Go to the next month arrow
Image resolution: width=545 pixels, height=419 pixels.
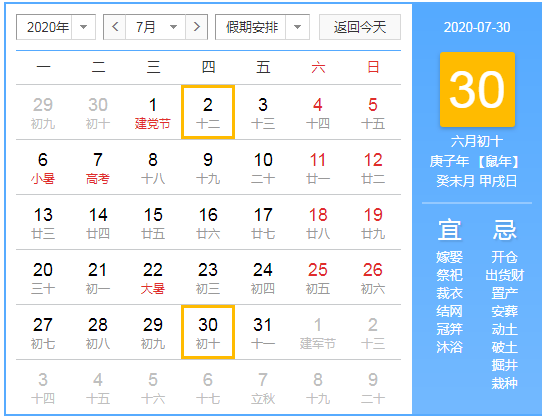[x=197, y=27]
